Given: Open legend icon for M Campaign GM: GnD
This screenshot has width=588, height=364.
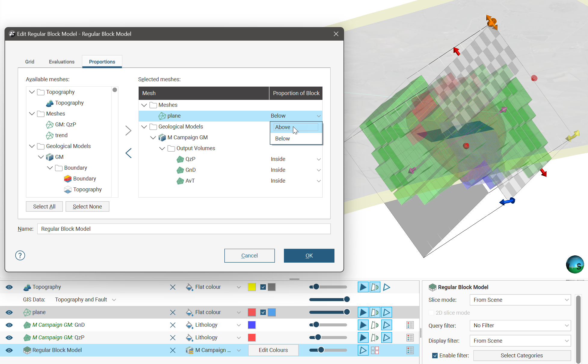Looking at the screenshot, I should pyautogui.click(x=410, y=325).
